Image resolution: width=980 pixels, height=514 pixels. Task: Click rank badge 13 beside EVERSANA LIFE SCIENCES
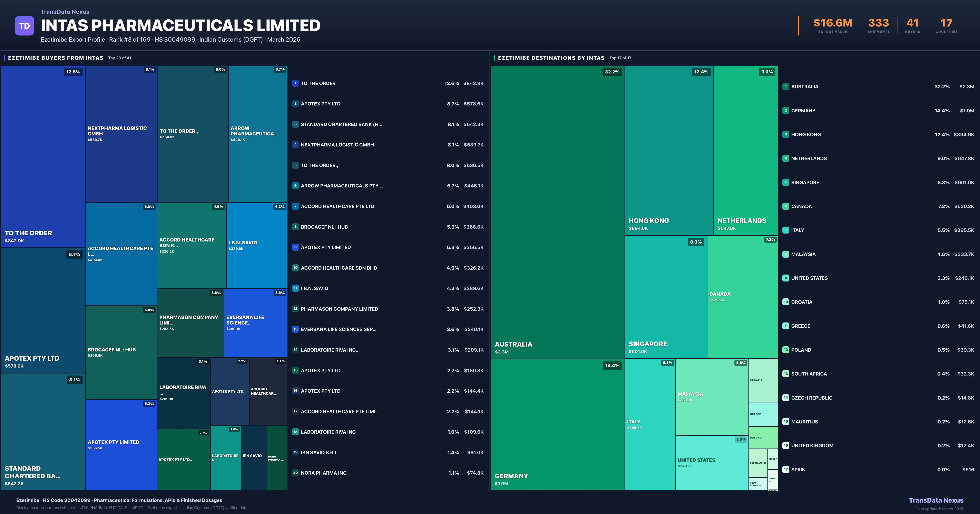(x=295, y=329)
